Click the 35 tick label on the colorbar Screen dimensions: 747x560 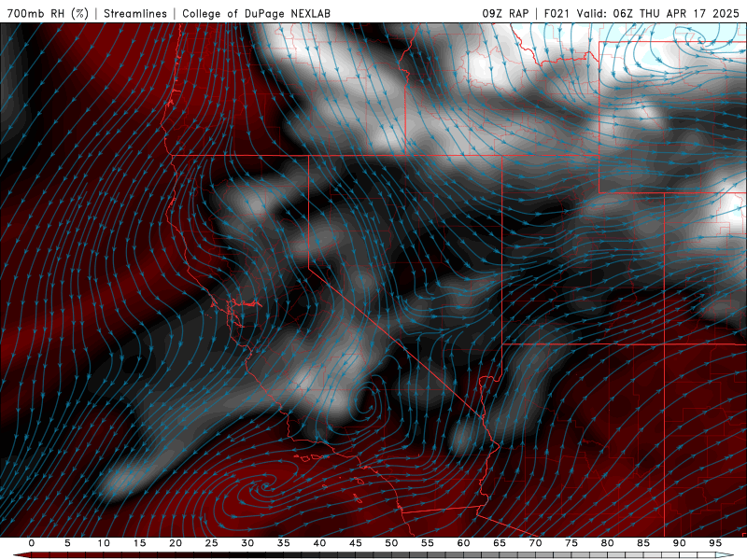click(284, 543)
